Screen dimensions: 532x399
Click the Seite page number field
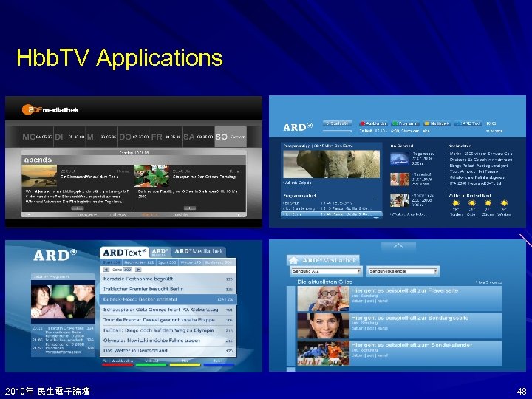[x=127, y=270]
